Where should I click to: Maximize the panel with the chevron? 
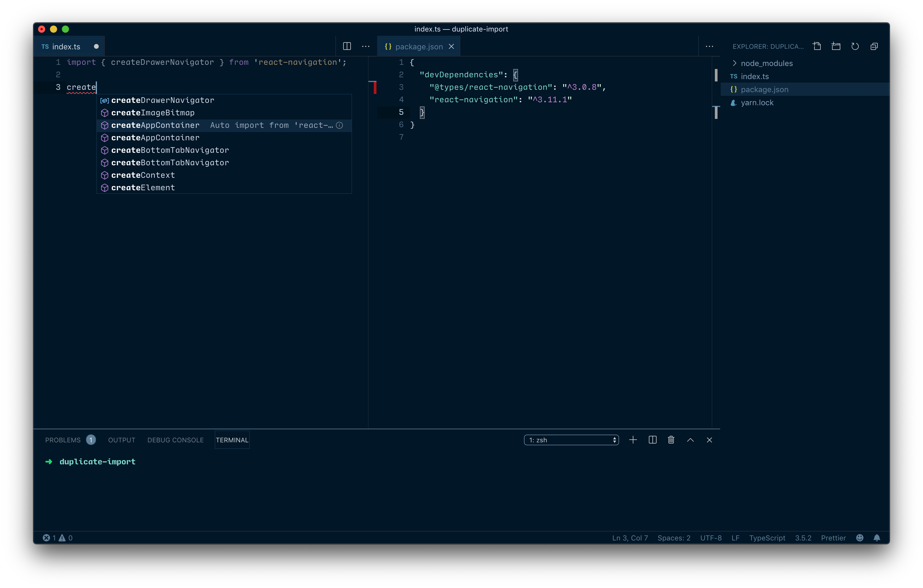tap(690, 440)
